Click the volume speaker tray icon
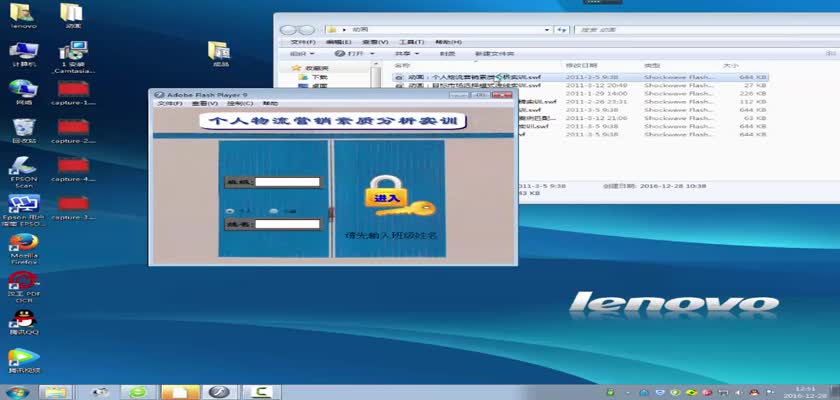This screenshot has height=400, width=840. [739, 393]
